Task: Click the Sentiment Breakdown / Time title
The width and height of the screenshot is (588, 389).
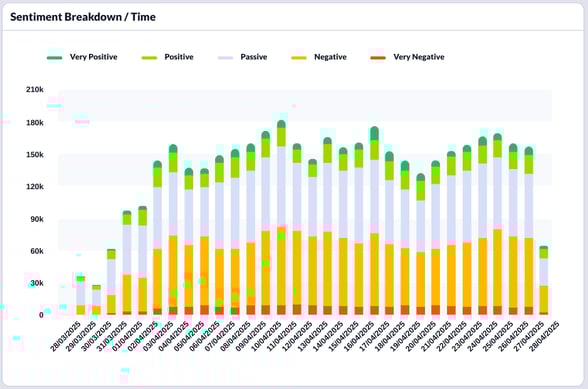Action: (83, 17)
